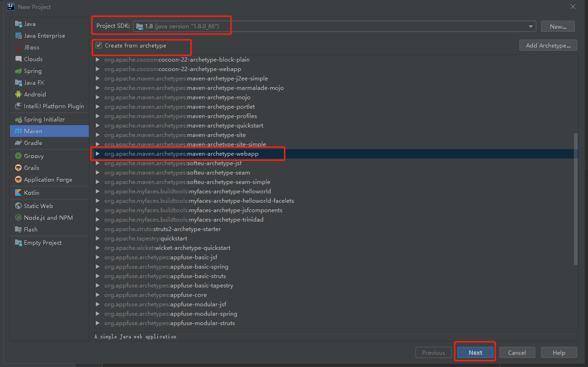Click the Static Web globe icon
This screenshot has height=367, width=588.
point(18,206)
